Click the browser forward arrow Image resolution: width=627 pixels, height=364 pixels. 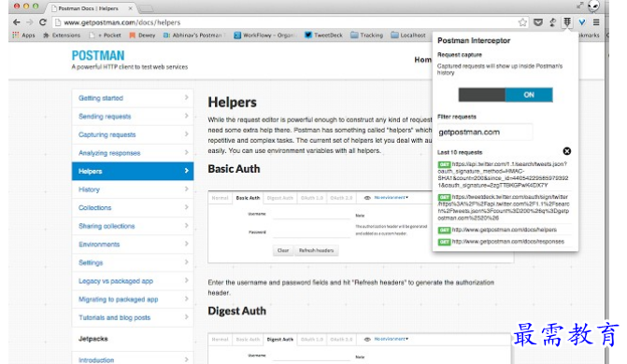[x=30, y=22]
